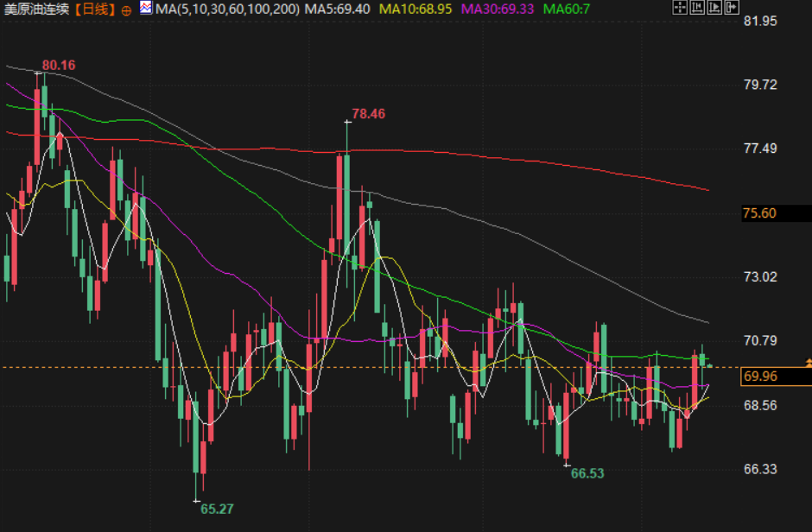The width and height of the screenshot is (812, 532).
Task: Click the orange circled-plus icon beside 日线
Action: (126, 9)
